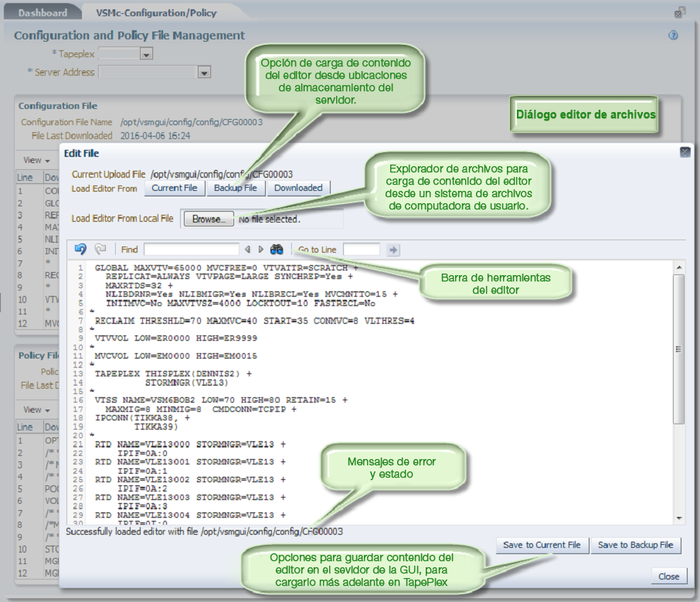Click editor line 'VTSS NAME=VSM6BOB2'
This screenshot has height=602, width=700.
[221, 400]
